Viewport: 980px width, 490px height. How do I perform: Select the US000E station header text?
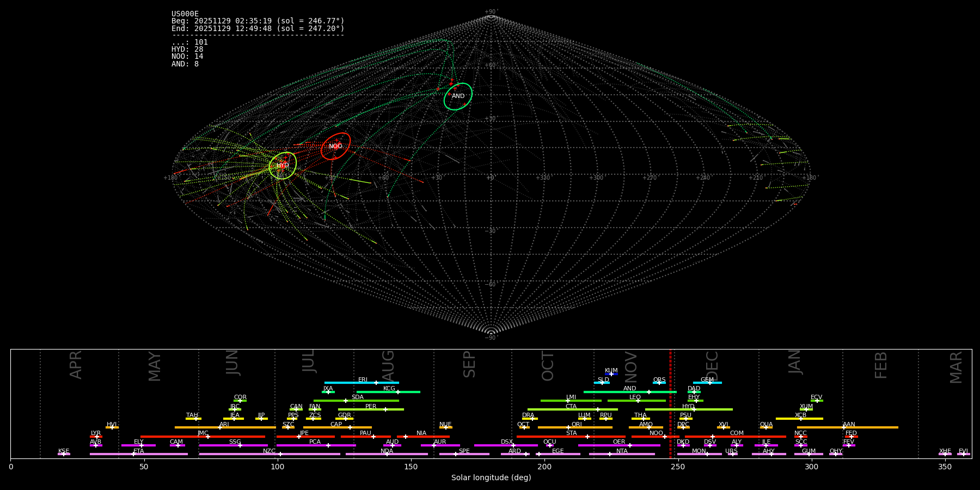tap(185, 14)
